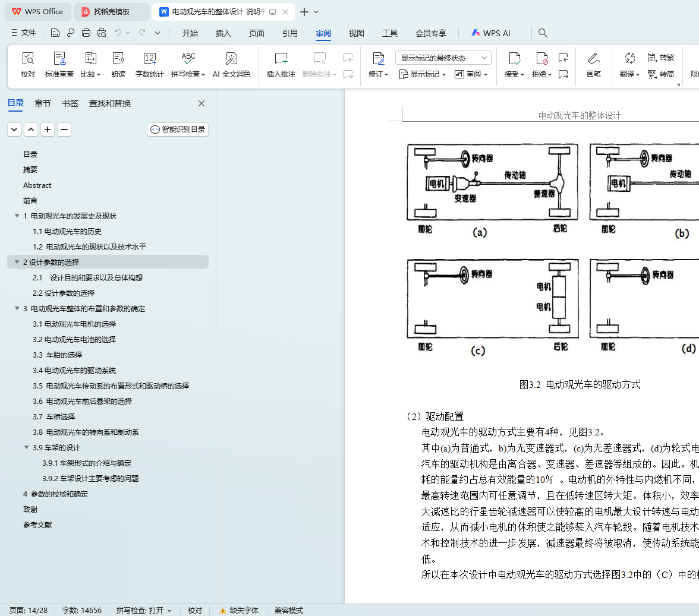Open the 校对 proofreading tool

coord(27,65)
